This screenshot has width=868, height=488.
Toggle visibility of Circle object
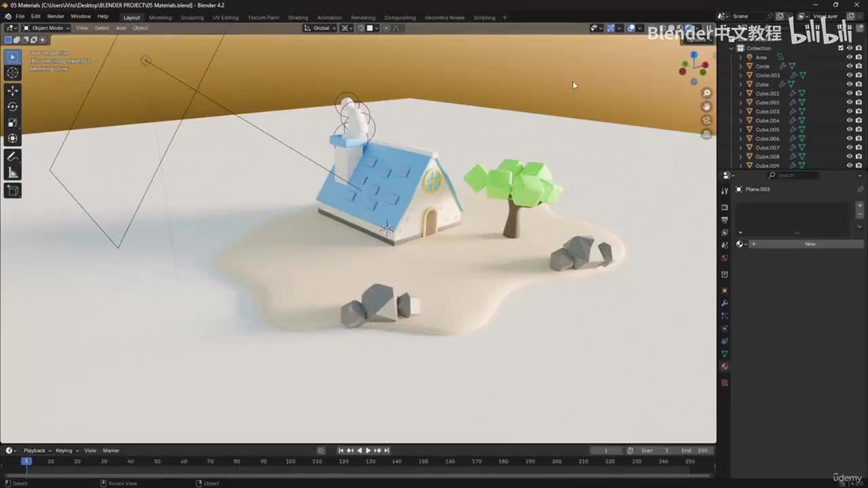coord(850,66)
